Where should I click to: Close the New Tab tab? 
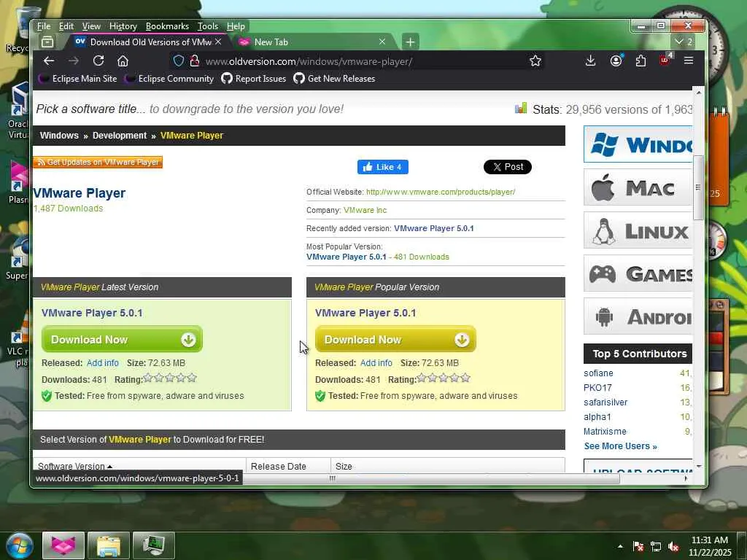click(382, 42)
